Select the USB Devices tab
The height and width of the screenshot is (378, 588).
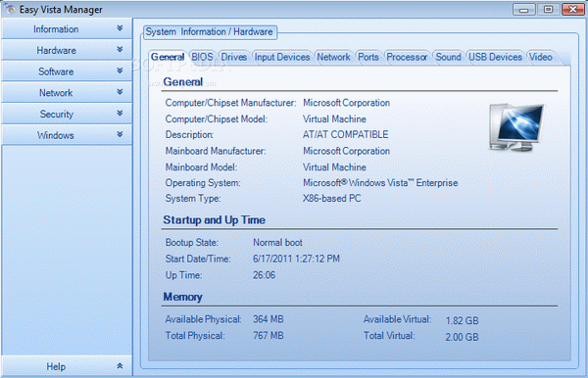pos(495,58)
